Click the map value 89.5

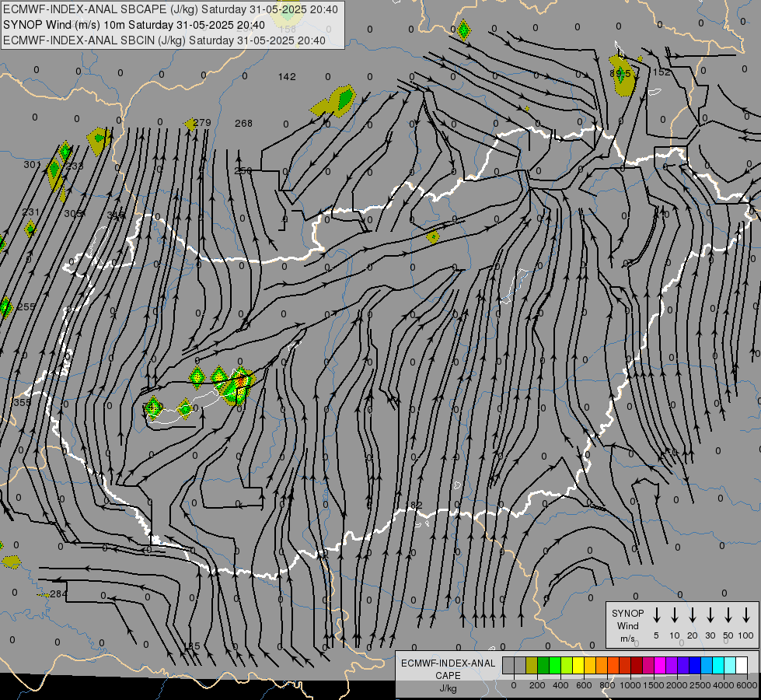tap(620, 73)
